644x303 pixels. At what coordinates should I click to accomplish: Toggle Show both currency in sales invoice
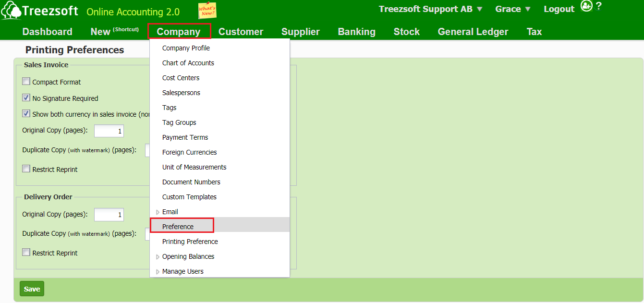tap(26, 114)
